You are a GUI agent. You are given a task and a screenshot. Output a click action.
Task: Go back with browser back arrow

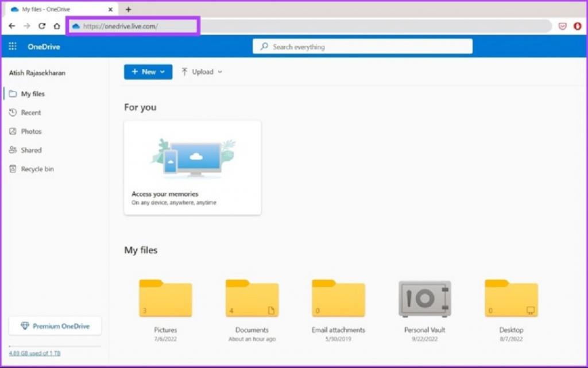point(12,26)
